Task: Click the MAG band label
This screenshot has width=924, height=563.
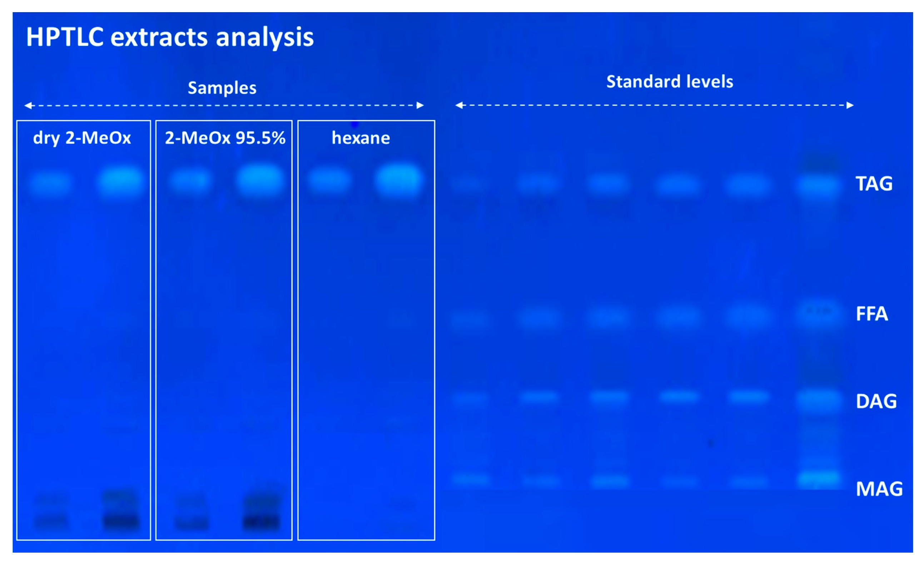Action: pyautogui.click(x=879, y=489)
